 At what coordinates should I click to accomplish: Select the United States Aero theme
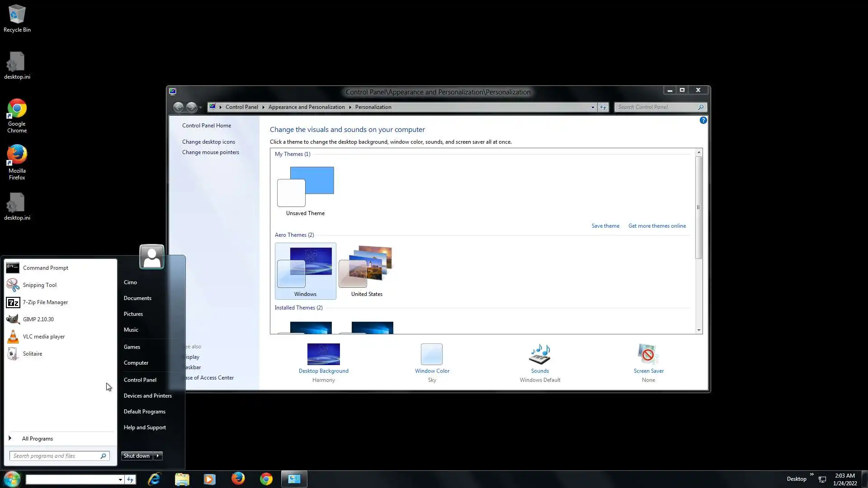click(367, 271)
